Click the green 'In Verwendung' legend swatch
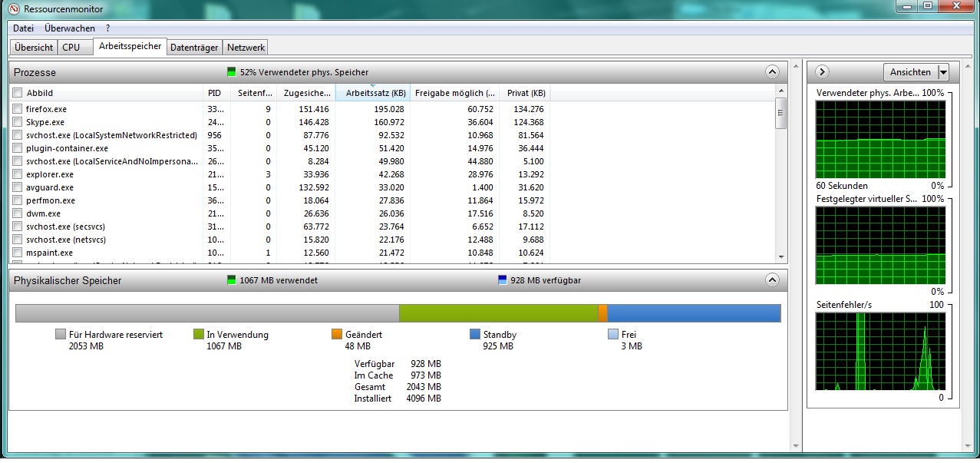 [x=199, y=335]
